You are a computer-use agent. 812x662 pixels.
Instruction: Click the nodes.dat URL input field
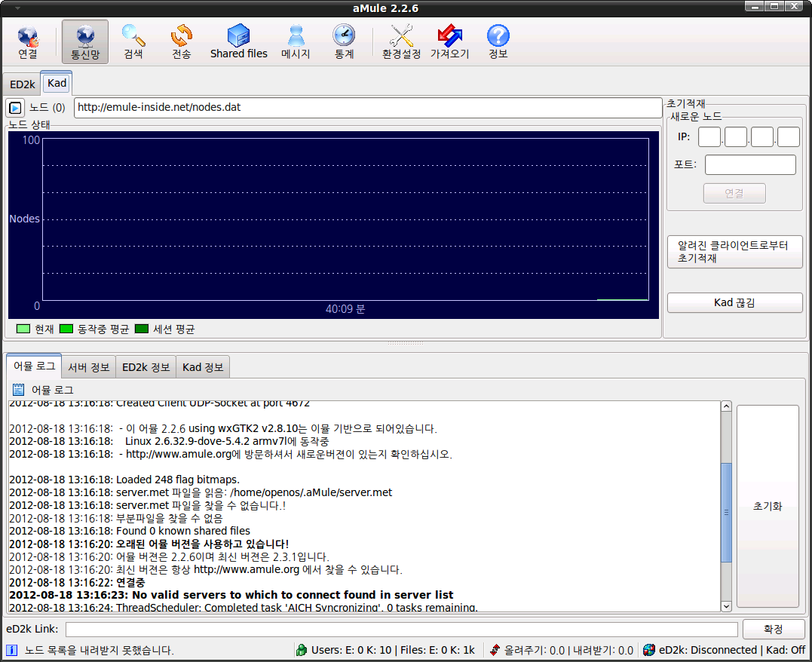pos(368,108)
